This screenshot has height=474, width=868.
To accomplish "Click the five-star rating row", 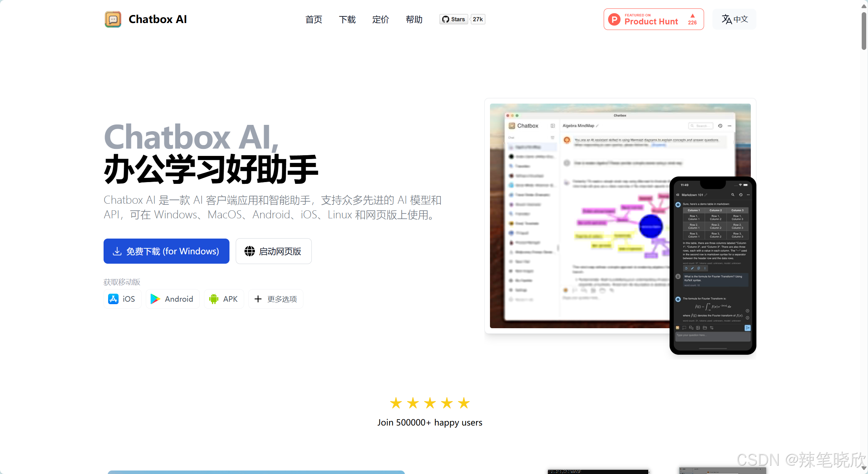I will pos(430,403).
